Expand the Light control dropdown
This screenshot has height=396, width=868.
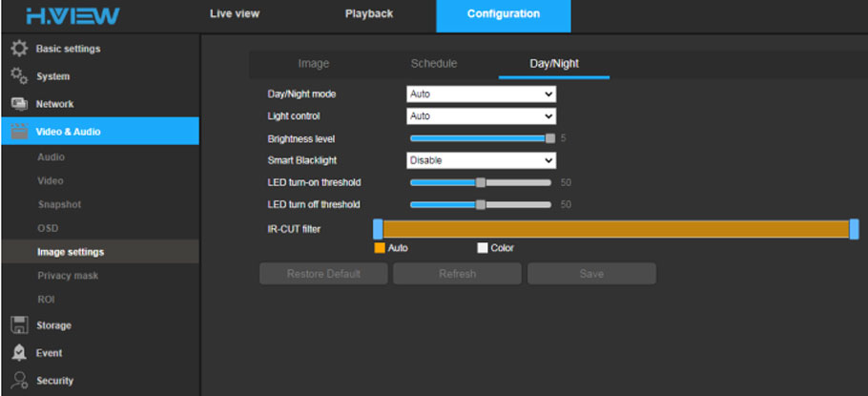[x=481, y=116]
